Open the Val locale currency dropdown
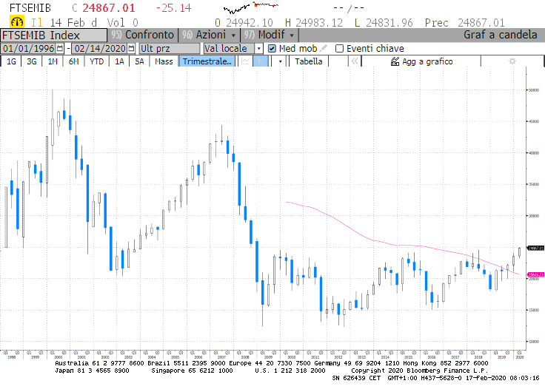Screen dimensions: 545x392 point(258,48)
